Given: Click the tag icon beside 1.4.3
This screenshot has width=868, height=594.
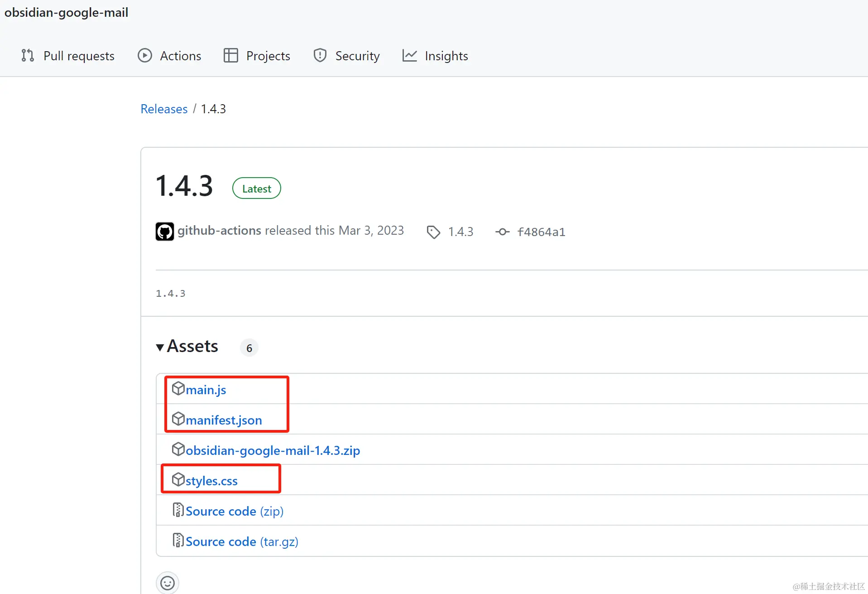Looking at the screenshot, I should [x=433, y=232].
